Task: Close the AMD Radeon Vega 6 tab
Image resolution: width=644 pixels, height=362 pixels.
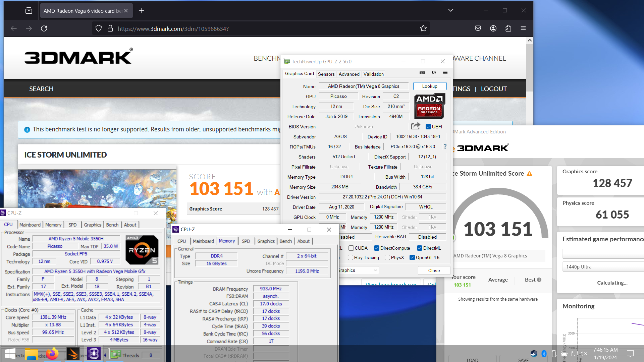Action: click(126, 11)
